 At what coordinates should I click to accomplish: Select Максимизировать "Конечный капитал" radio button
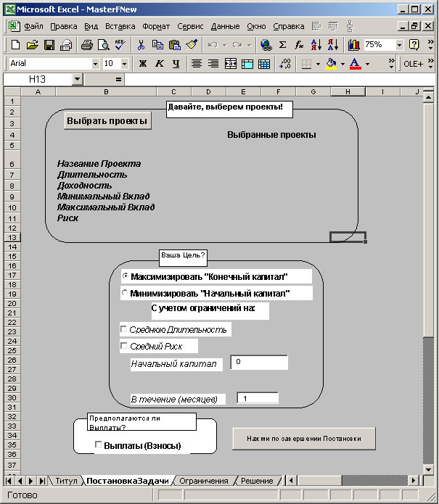pyautogui.click(x=126, y=276)
